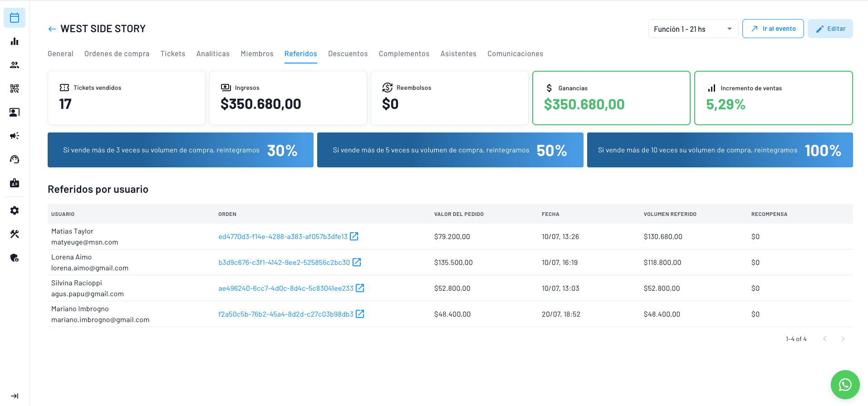Open WhatsApp chat floating button
868x406 pixels.
point(845,385)
